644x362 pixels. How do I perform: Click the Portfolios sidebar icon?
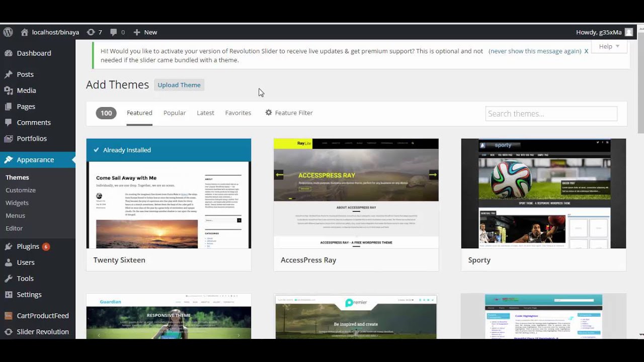pos(8,139)
